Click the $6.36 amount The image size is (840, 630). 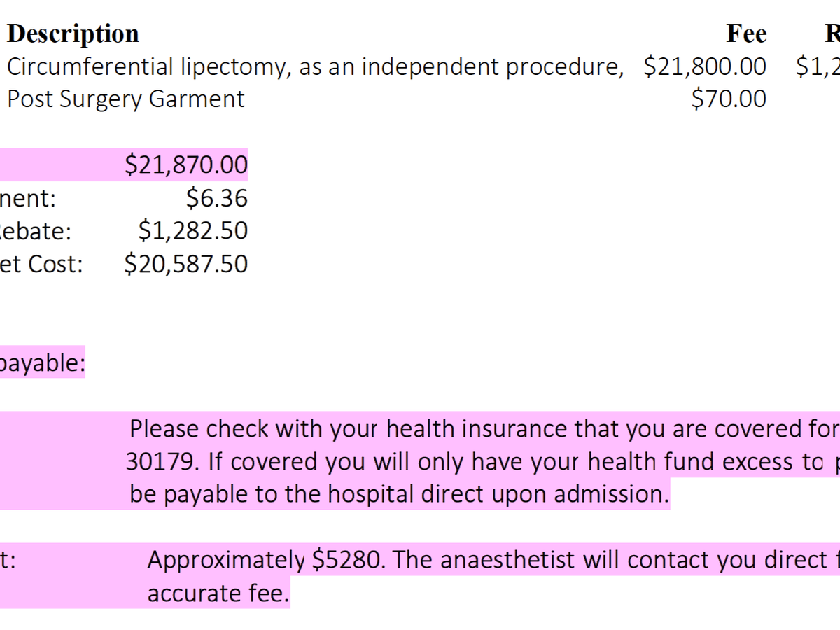point(217,198)
